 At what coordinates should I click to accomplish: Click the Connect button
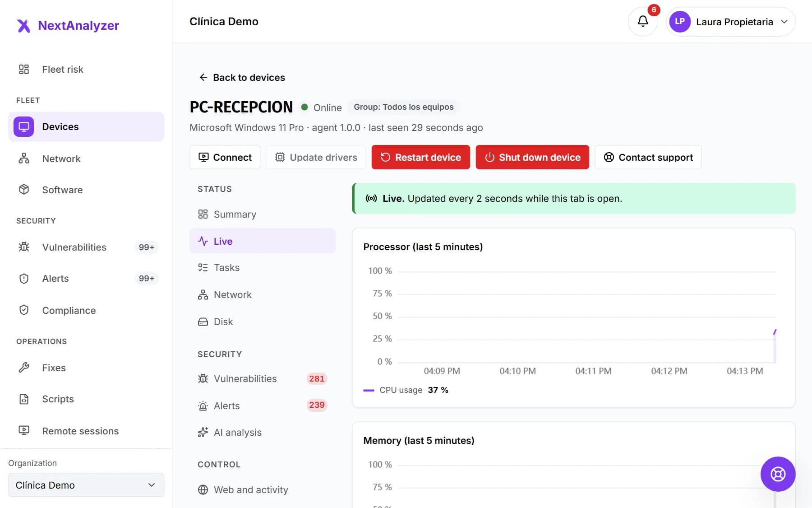click(225, 157)
